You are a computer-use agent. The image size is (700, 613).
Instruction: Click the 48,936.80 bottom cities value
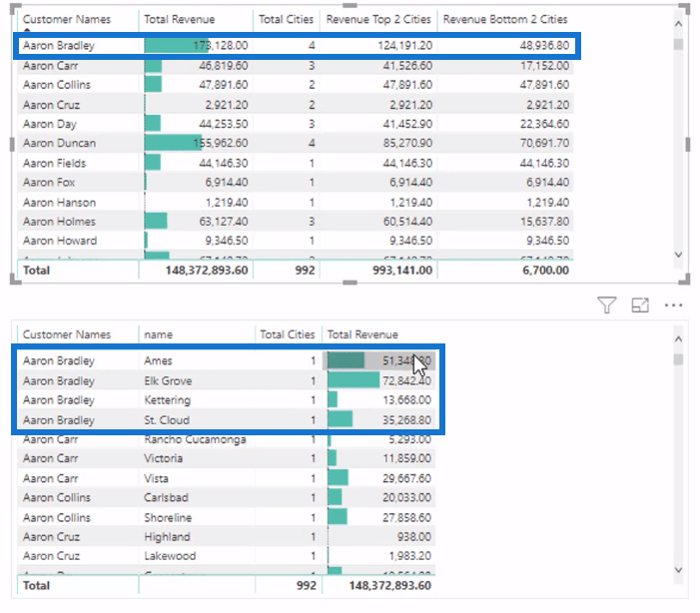544,46
